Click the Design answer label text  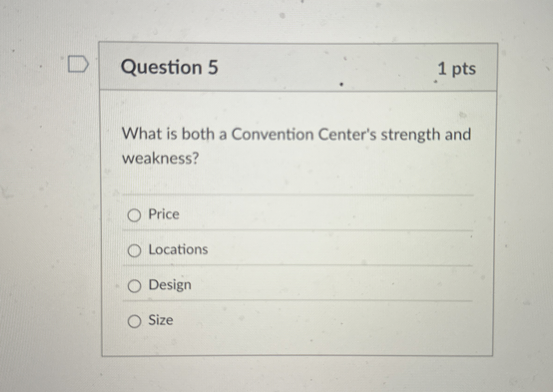(x=170, y=285)
